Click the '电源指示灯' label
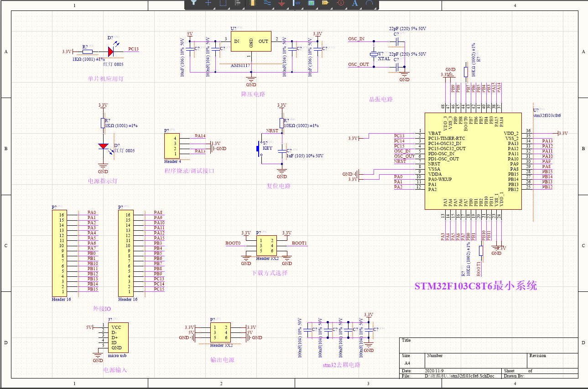 tap(103, 181)
